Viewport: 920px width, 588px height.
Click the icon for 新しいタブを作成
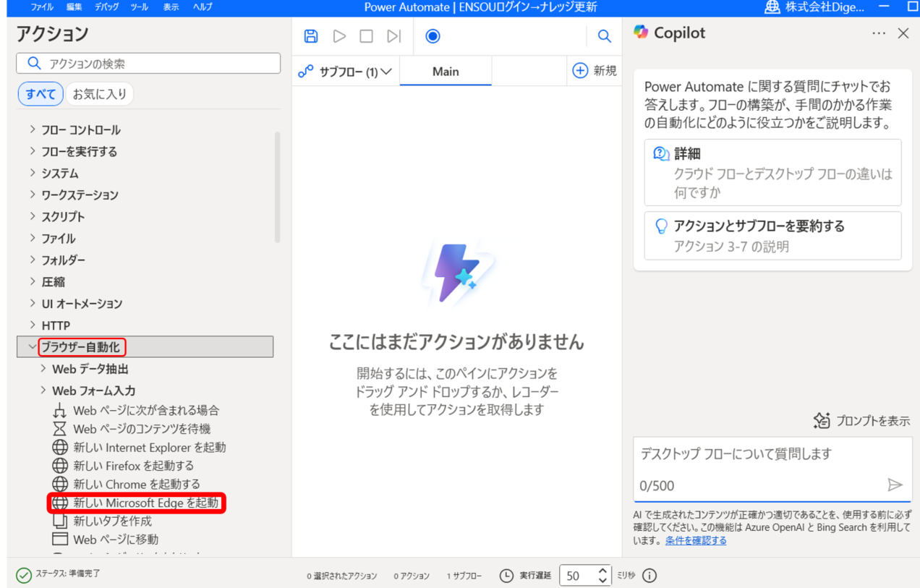(60, 521)
